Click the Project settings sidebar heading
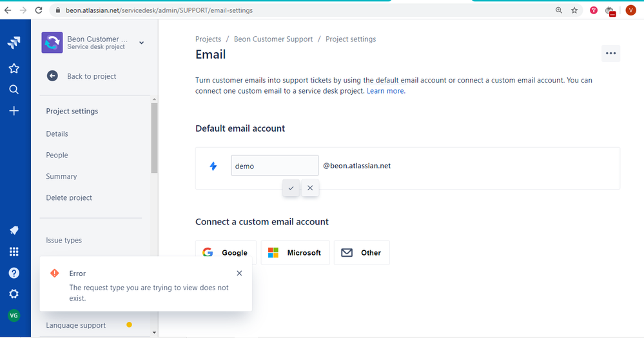The image size is (644, 338). [72, 111]
